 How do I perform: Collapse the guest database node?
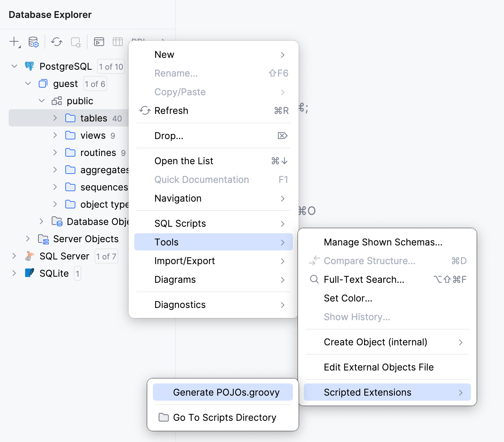tap(28, 83)
